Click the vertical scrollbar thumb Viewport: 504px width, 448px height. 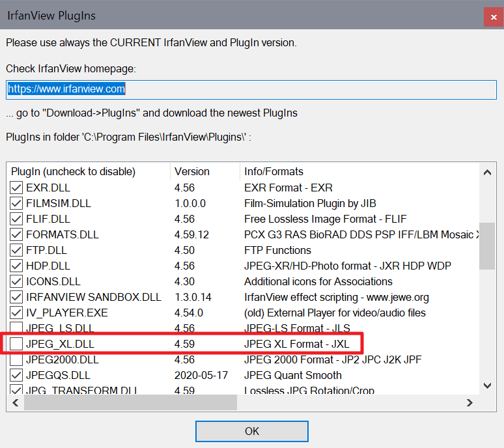[487, 246]
